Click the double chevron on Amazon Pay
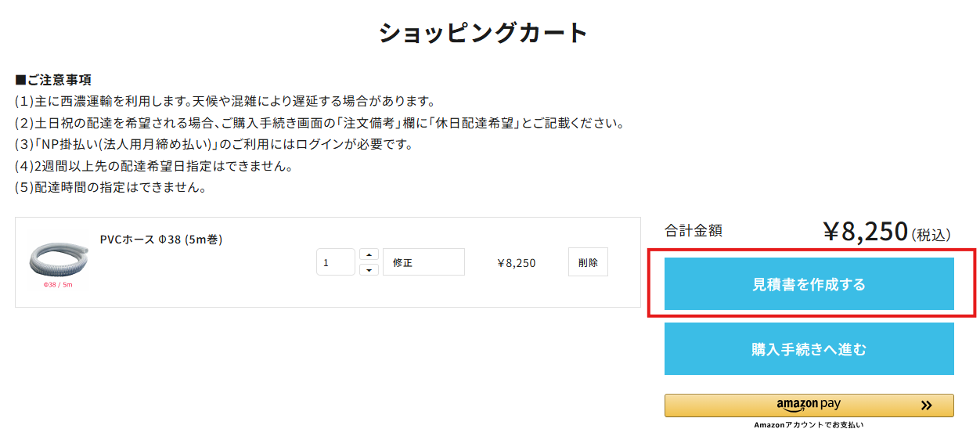 [x=927, y=406]
